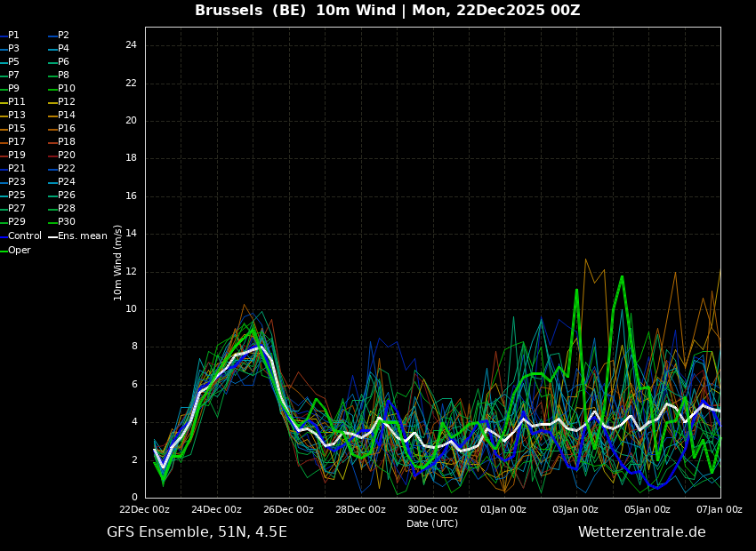Click the Oper legend entry

pyautogui.click(x=19, y=251)
